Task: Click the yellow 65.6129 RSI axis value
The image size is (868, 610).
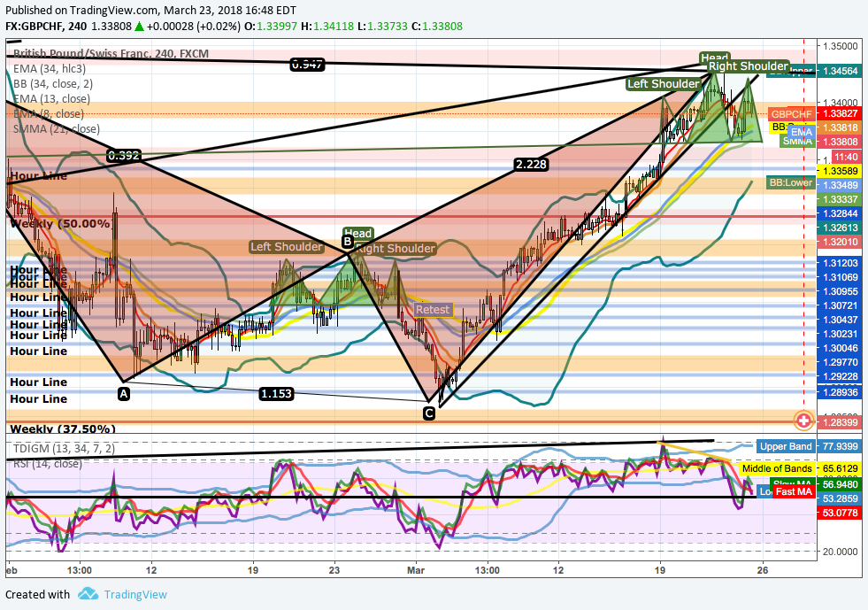Action: [x=840, y=468]
